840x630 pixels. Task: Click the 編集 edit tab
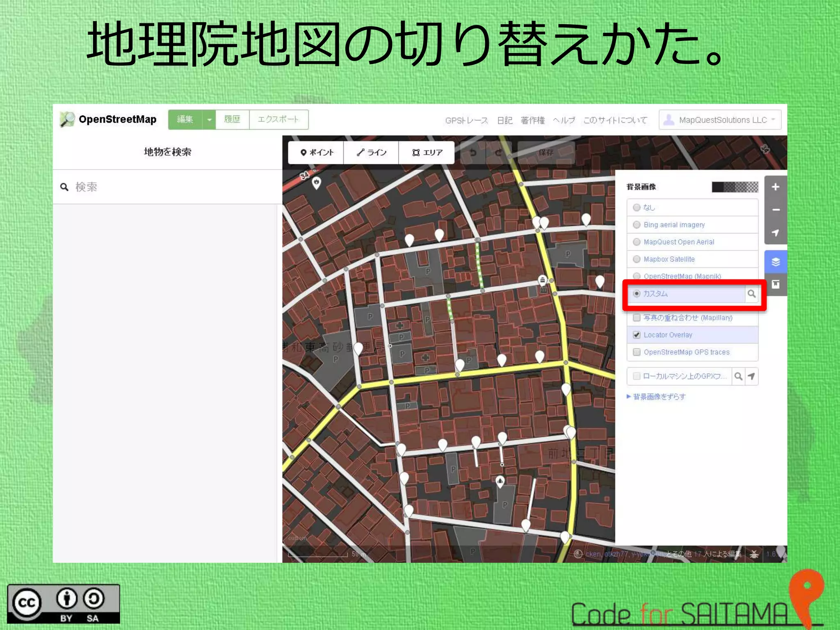point(185,120)
